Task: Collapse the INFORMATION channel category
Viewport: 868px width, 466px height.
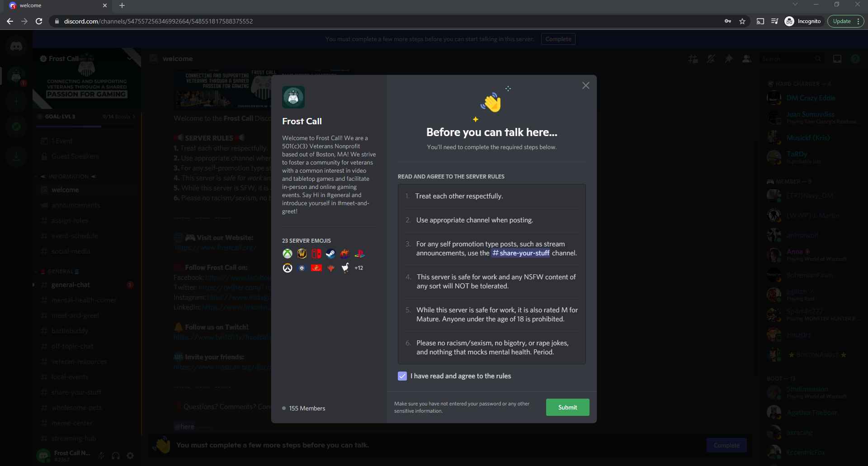Action: [67, 176]
